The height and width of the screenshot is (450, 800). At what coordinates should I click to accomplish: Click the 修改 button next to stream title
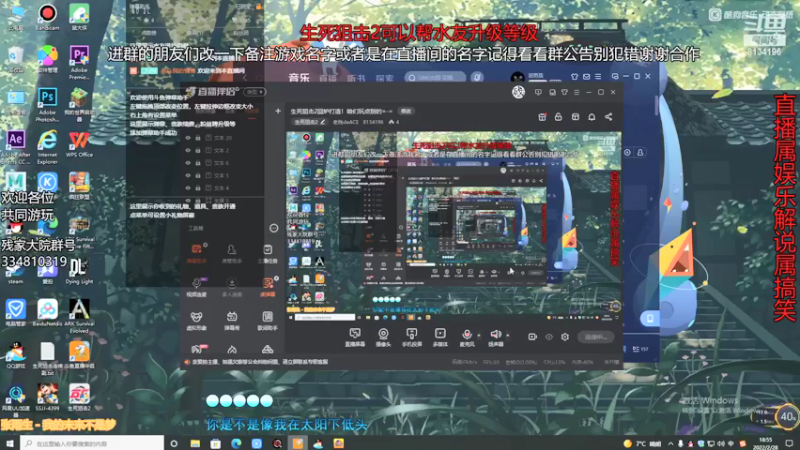pos(406,111)
